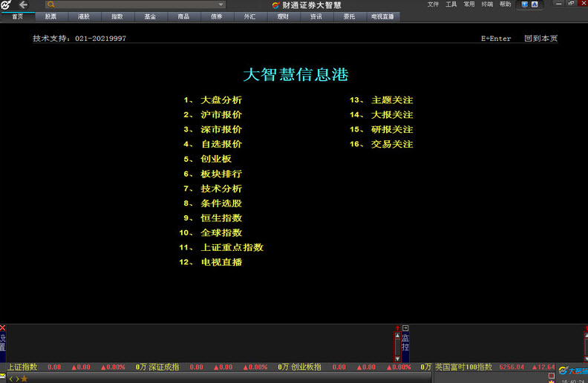Switch to the 港股 tab
The height and width of the screenshot is (383, 588).
(84, 16)
